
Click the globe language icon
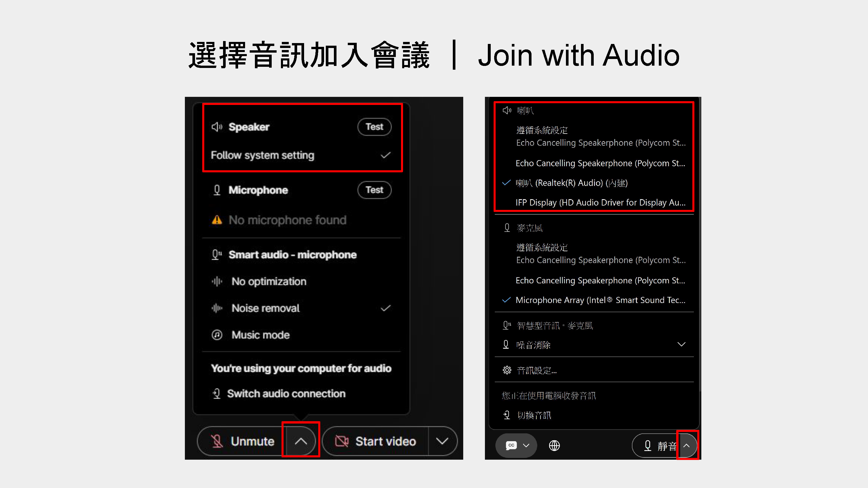[x=554, y=446]
